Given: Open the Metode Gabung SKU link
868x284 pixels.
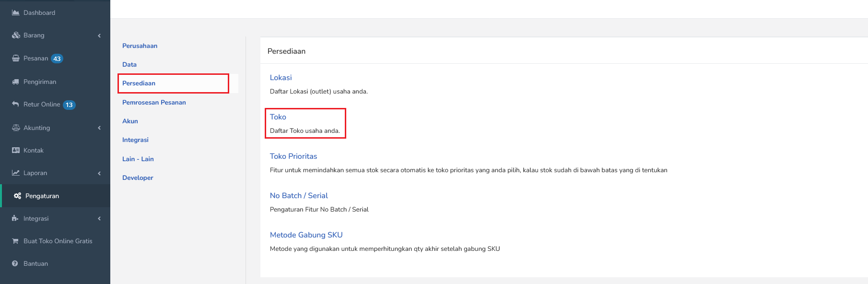Looking at the screenshot, I should click(306, 235).
